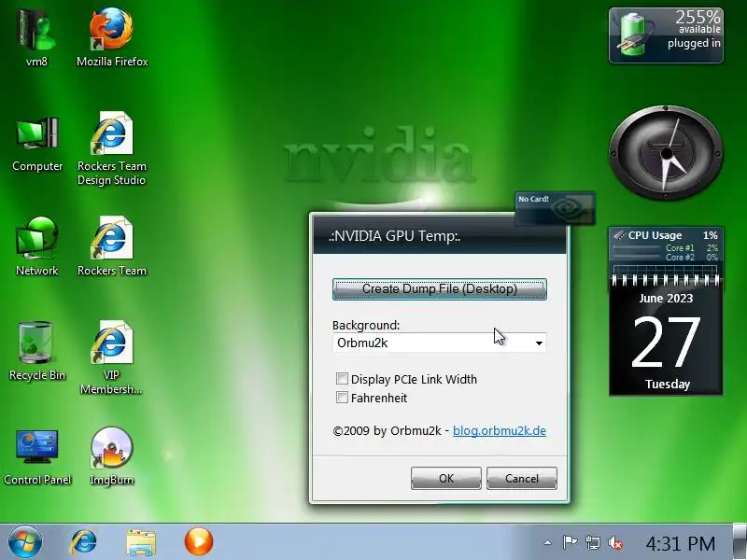Launch Windows Media Player from the taskbar
The image size is (747, 560).
[199, 541]
